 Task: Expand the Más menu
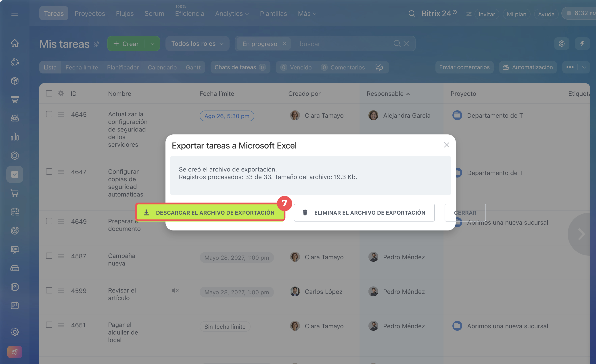pos(307,14)
